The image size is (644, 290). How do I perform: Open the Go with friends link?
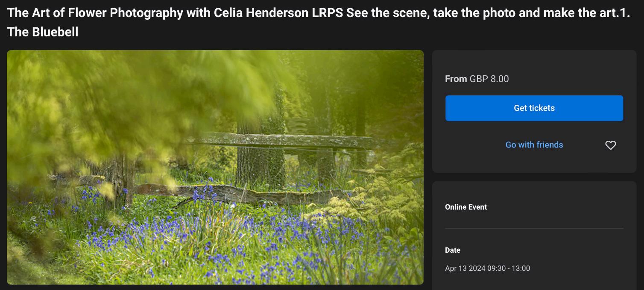(534, 145)
